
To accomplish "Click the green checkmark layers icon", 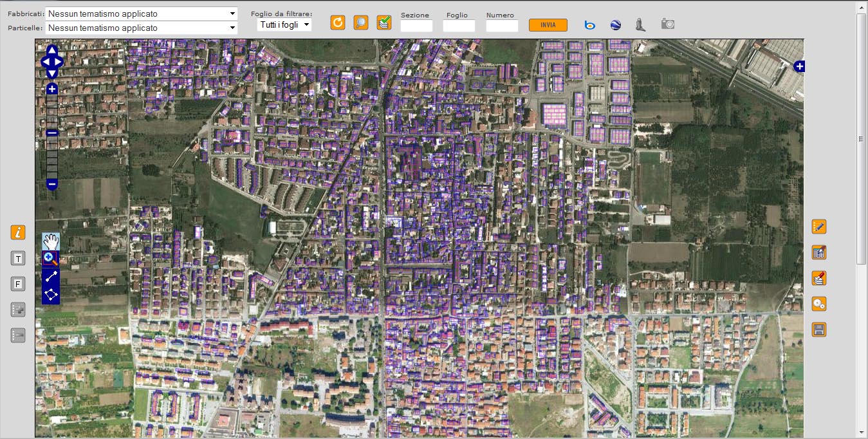I will [x=384, y=23].
